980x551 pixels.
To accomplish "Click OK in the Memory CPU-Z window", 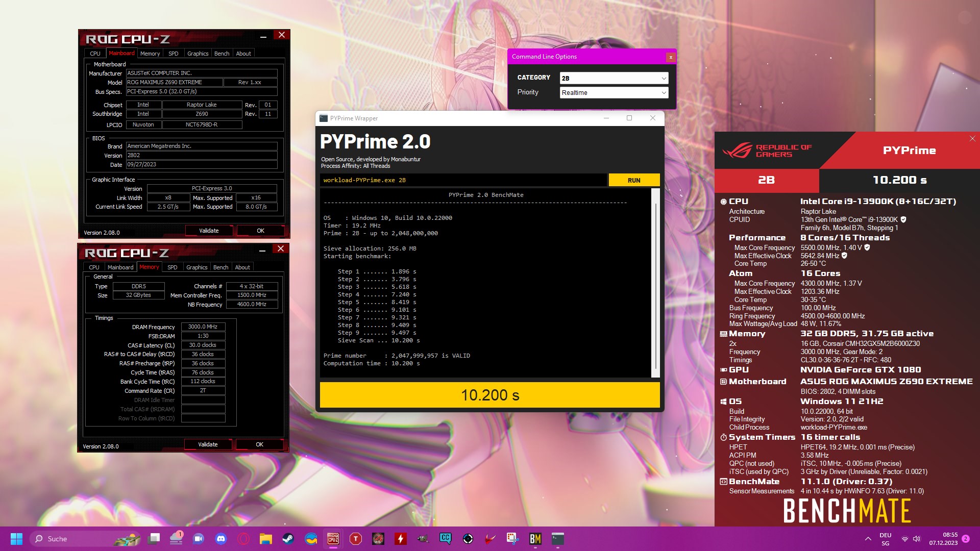I will [259, 444].
